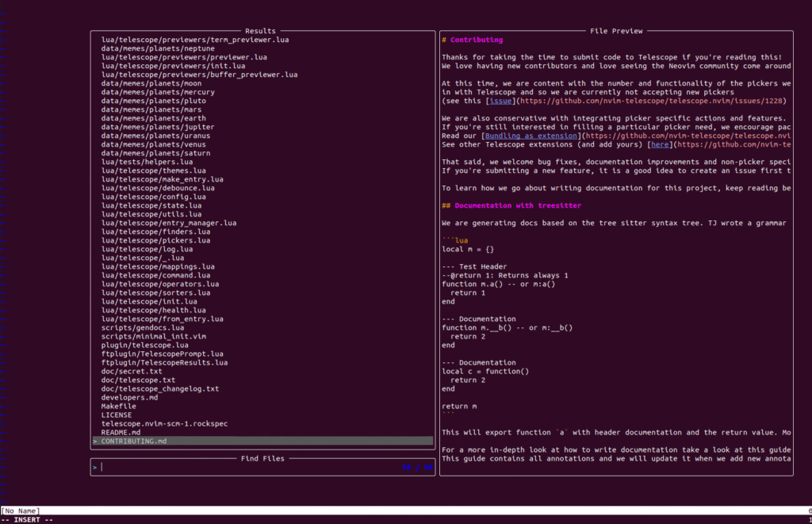
Task: Select CONTRIBUTING.md in the results list
Action: pos(134,441)
